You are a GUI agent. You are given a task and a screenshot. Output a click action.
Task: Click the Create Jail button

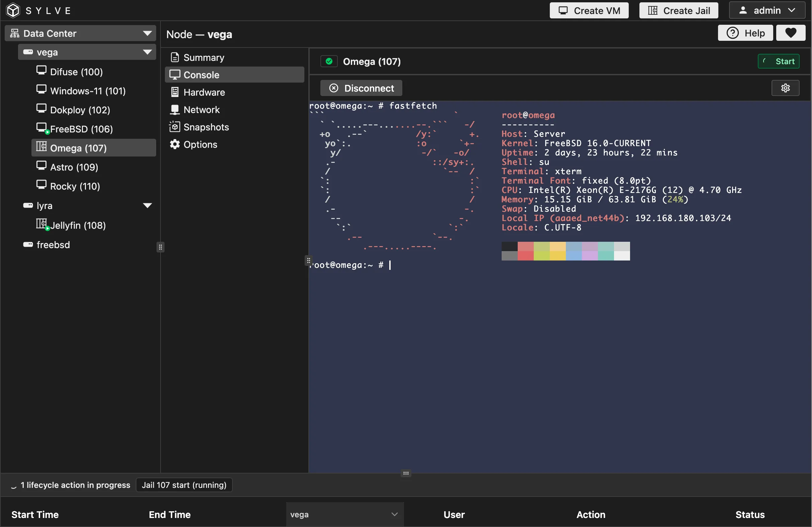point(678,11)
